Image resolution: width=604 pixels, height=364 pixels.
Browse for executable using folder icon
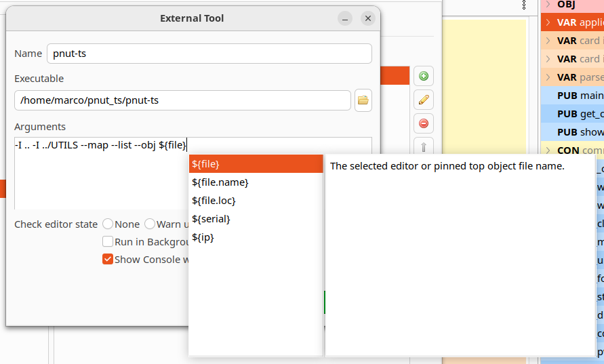[363, 100]
